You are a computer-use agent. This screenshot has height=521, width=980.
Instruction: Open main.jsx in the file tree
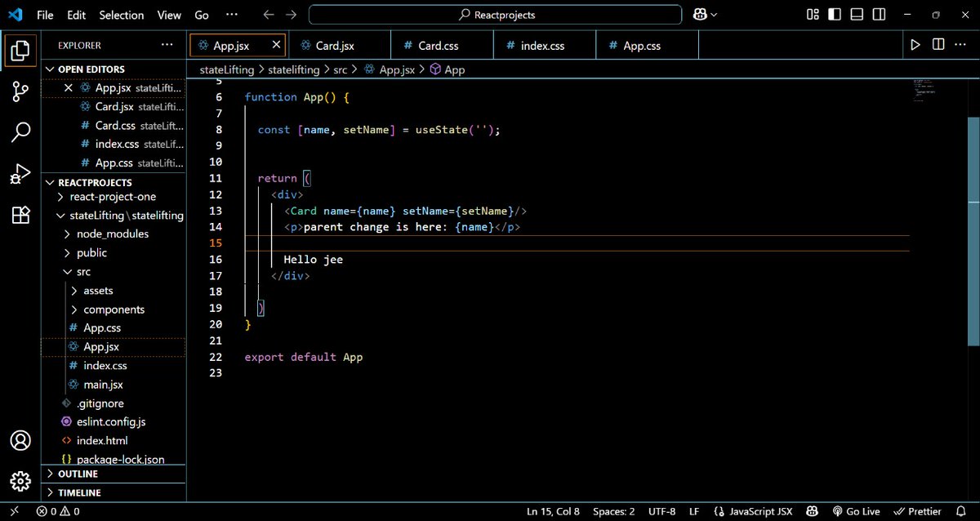114,385
